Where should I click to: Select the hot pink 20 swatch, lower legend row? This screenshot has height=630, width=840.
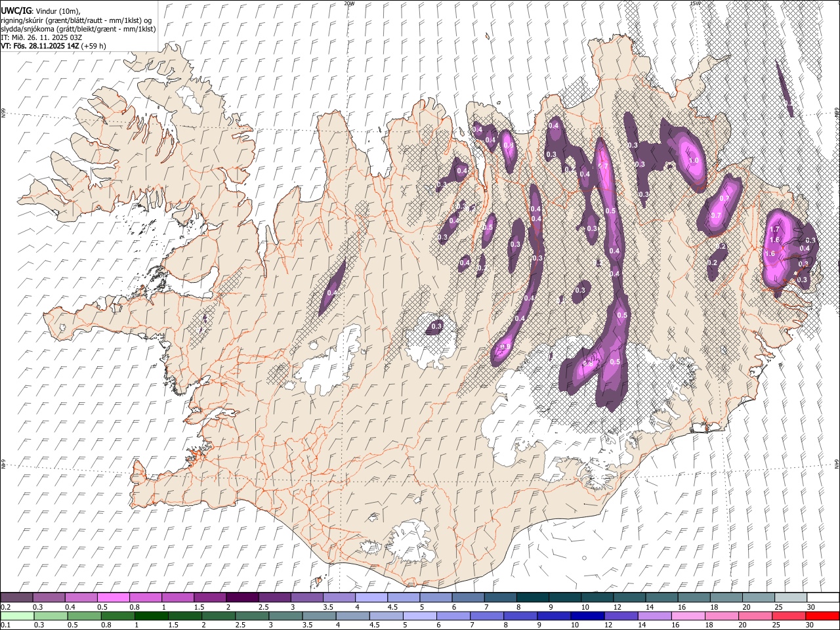click(x=755, y=616)
